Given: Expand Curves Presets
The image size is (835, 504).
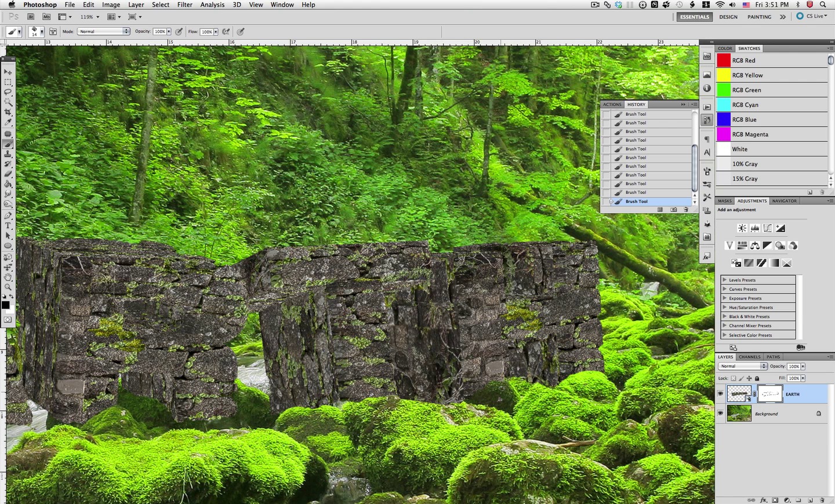Looking at the screenshot, I should click(724, 289).
